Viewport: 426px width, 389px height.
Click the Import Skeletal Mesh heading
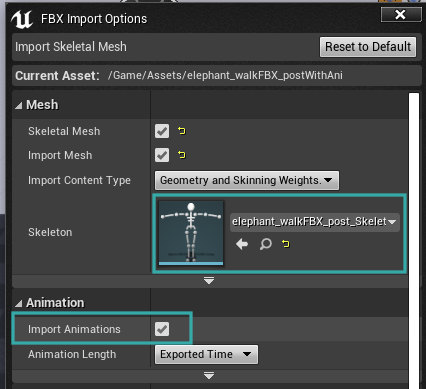point(71,47)
